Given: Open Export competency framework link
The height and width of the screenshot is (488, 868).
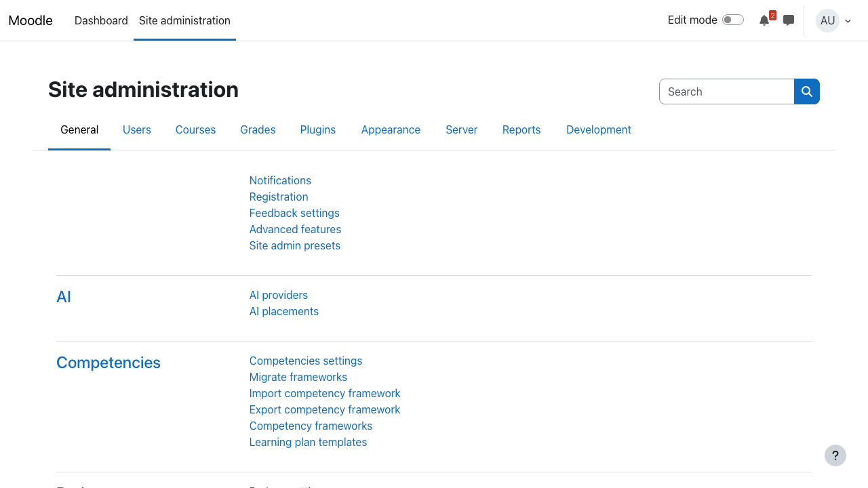Looking at the screenshot, I should point(325,409).
